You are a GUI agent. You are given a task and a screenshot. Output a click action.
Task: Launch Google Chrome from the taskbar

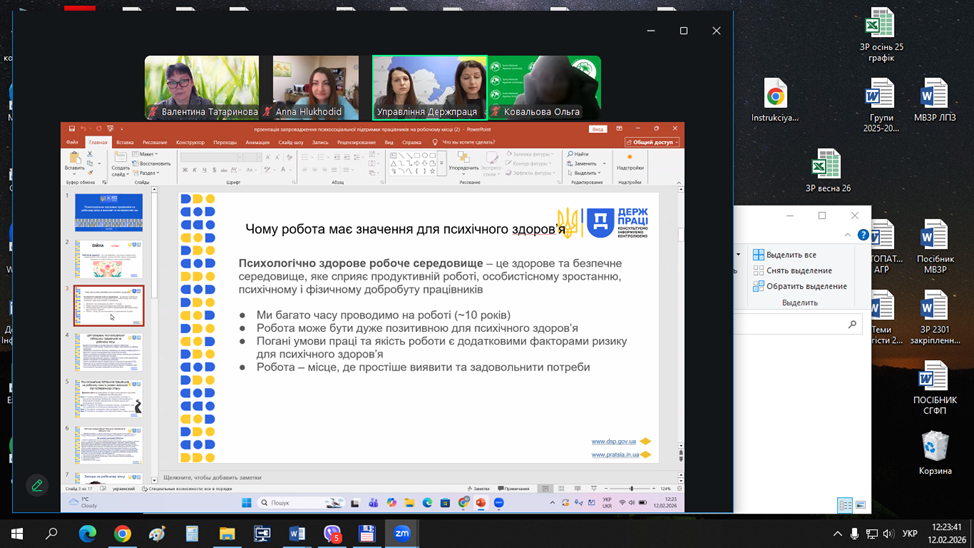tap(122, 534)
